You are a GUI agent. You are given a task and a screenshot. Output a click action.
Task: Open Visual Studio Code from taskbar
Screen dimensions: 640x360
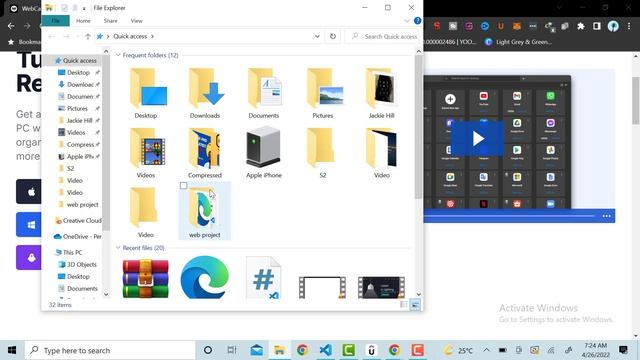[325, 350]
